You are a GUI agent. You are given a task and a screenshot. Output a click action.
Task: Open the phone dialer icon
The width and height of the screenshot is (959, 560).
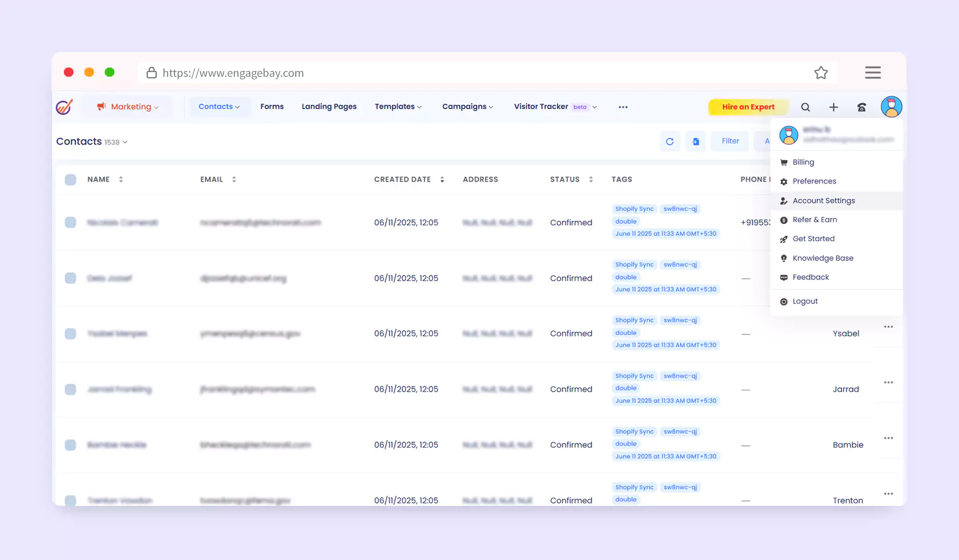[862, 107]
